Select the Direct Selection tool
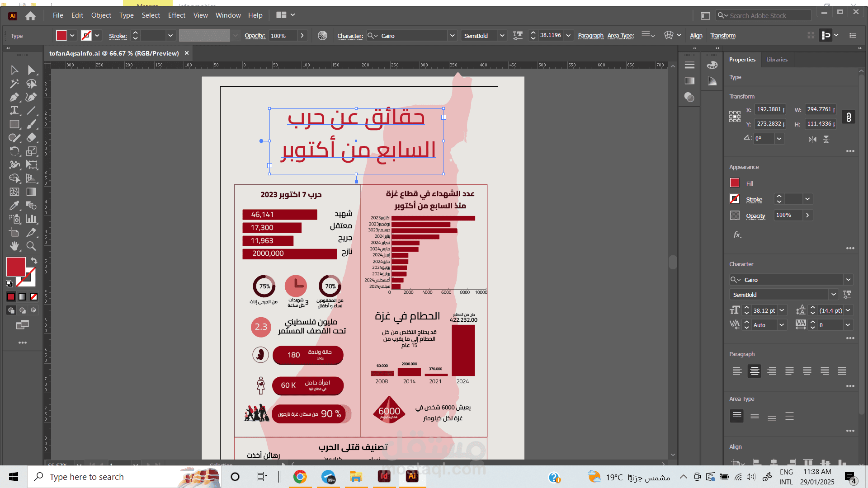868x488 pixels. click(31, 70)
